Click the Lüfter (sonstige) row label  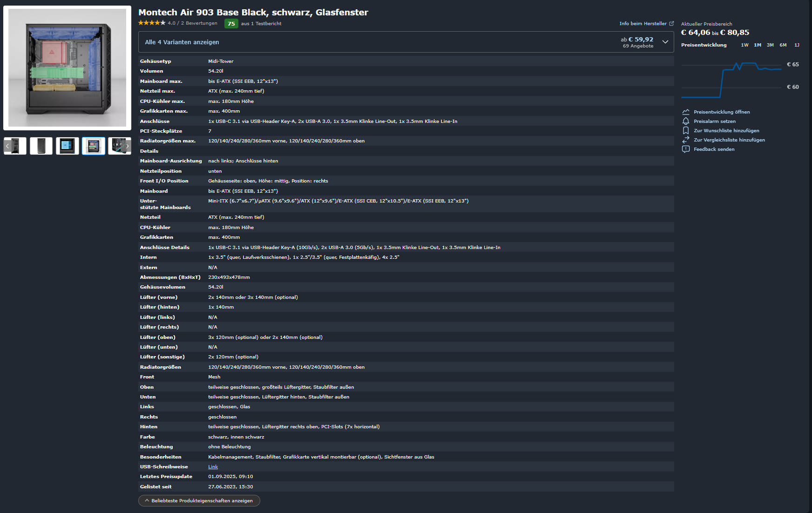click(162, 357)
